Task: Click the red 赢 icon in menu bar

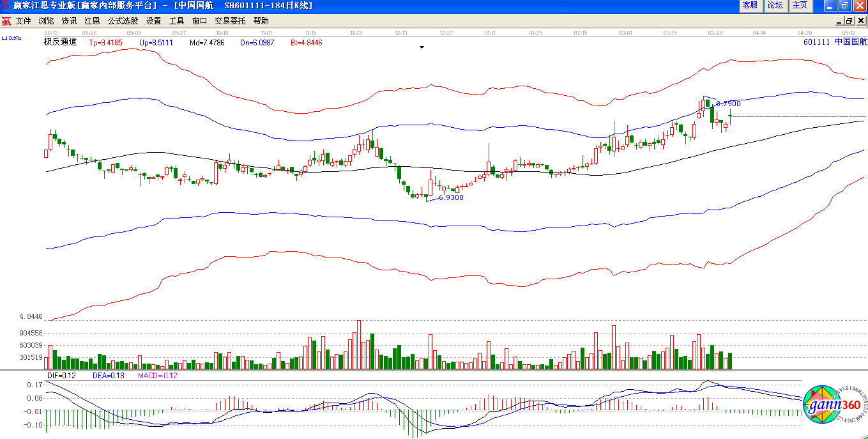Action: (6, 21)
